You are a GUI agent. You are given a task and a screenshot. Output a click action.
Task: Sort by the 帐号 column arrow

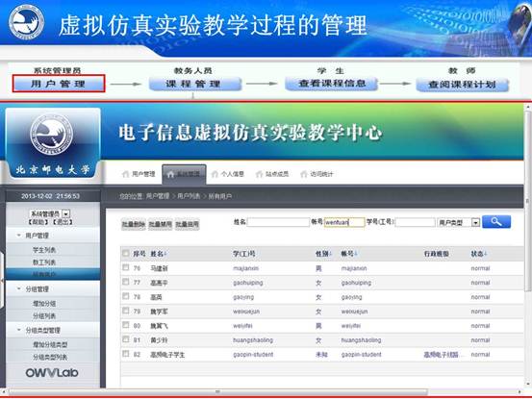(356, 254)
